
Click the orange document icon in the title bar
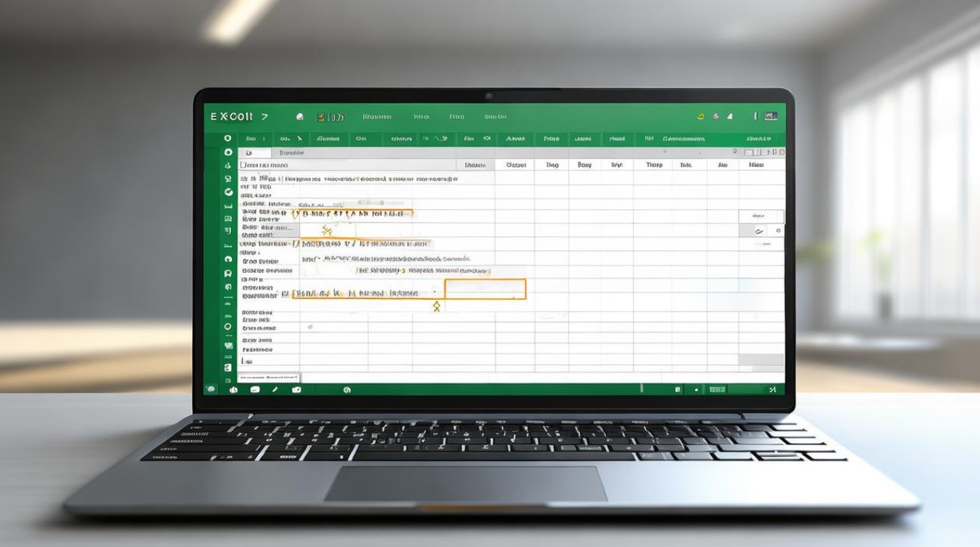321,117
